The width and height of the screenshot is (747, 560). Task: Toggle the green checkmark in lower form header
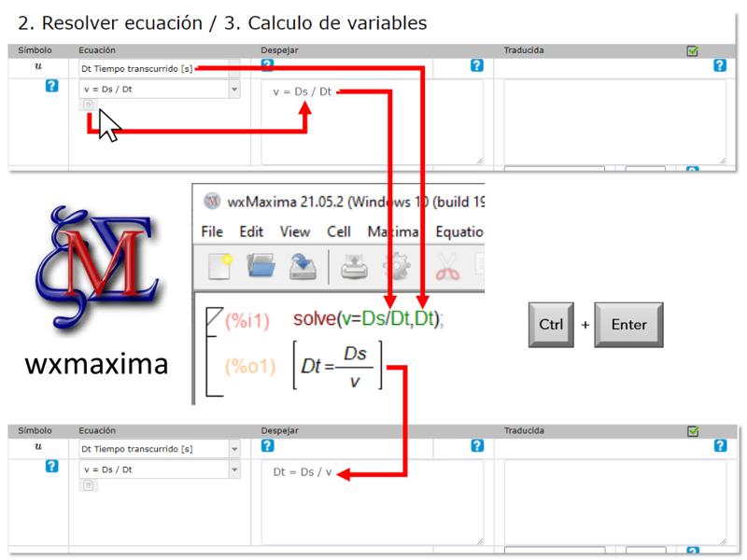click(693, 431)
